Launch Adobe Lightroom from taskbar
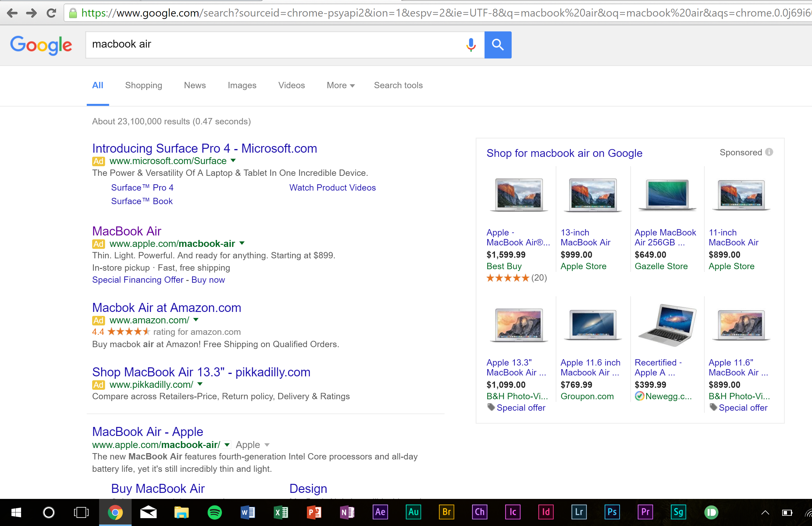The image size is (812, 526). pos(579,512)
